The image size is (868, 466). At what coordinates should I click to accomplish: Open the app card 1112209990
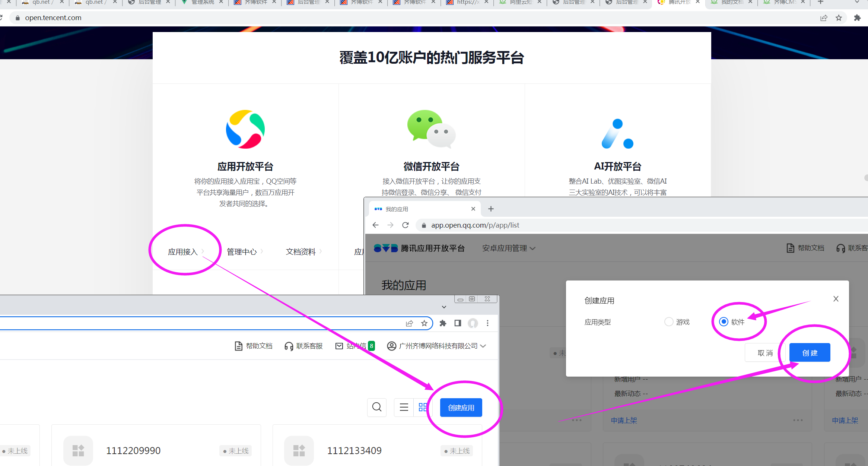[x=156, y=446]
